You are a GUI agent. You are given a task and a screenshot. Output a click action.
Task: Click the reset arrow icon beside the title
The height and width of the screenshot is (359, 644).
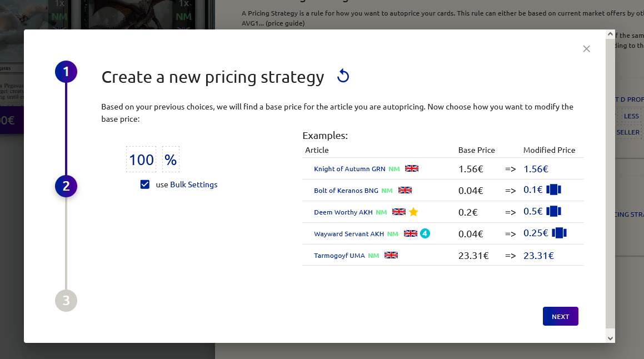[343, 76]
